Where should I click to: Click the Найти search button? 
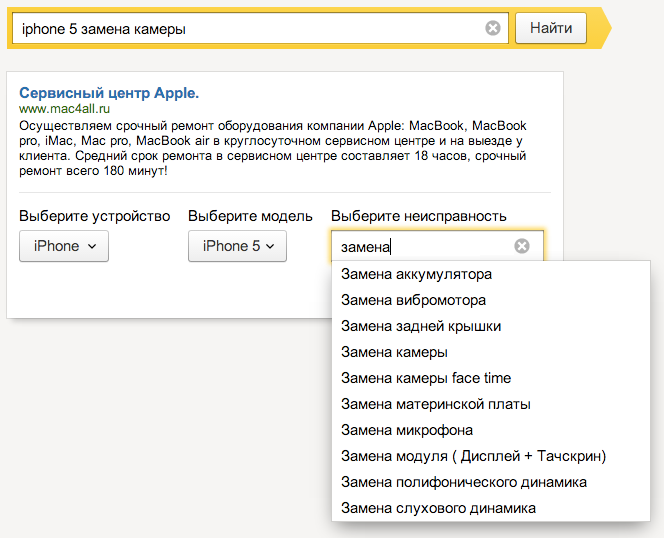point(551,28)
